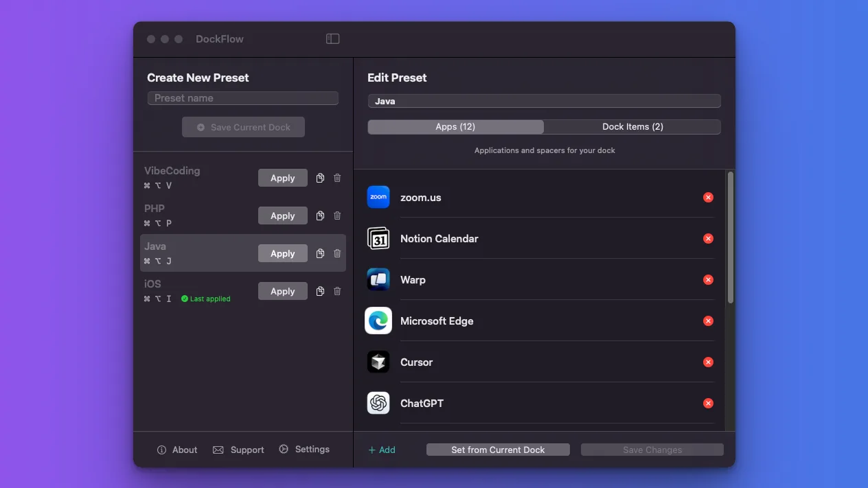Apply the VibeCoding preset

282,178
